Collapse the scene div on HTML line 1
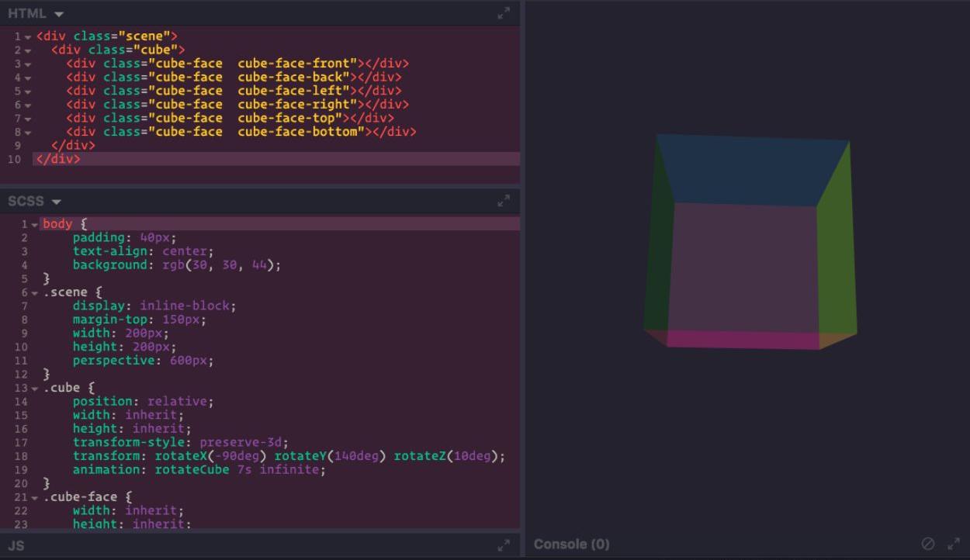The width and height of the screenshot is (970, 560). 28,37
